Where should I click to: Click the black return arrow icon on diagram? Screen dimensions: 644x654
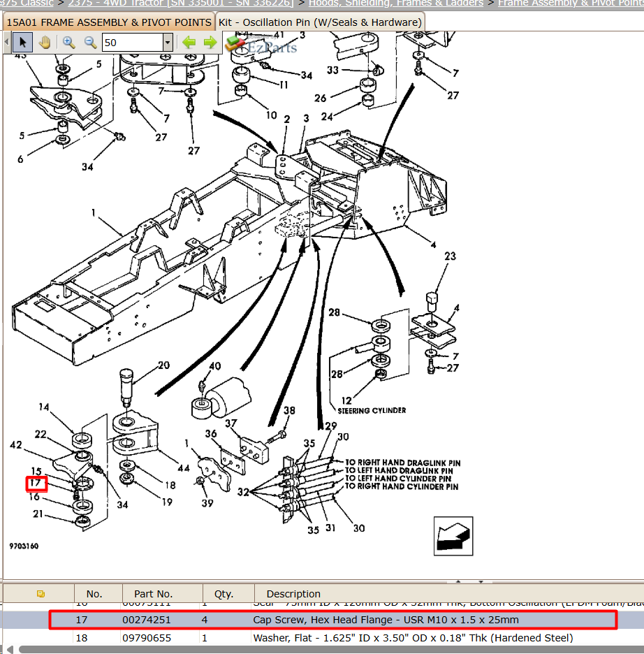point(453,536)
